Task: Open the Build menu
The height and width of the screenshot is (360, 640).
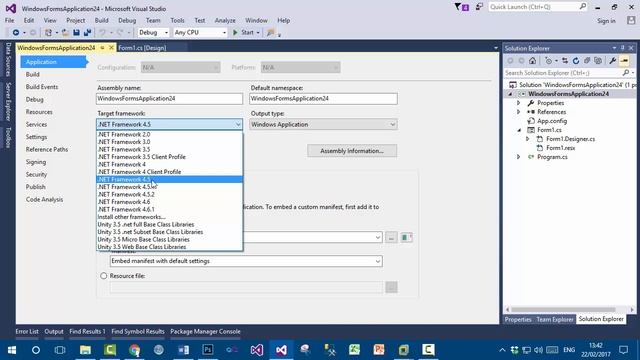Action: click(x=101, y=20)
